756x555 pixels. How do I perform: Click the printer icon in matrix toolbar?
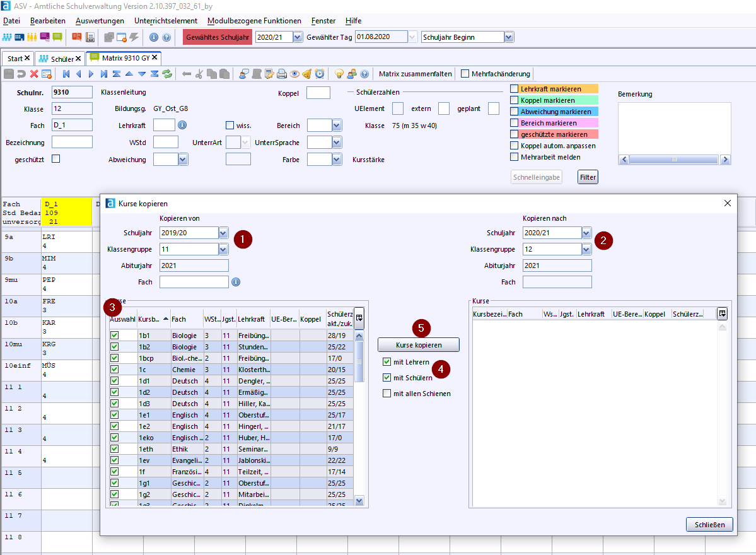[x=282, y=74]
